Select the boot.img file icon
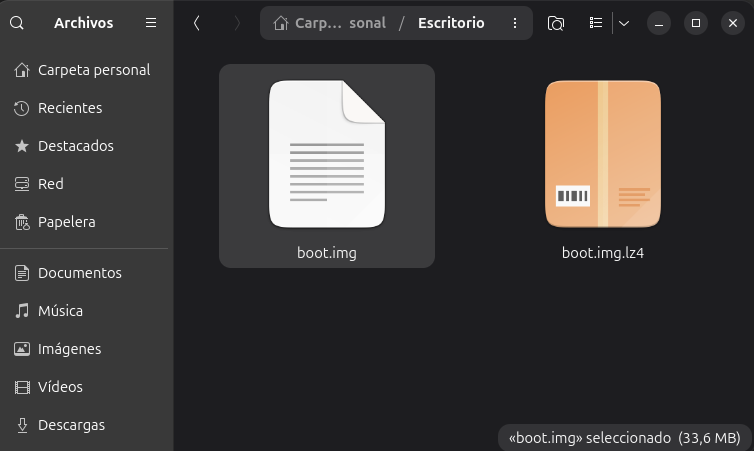 (x=327, y=155)
